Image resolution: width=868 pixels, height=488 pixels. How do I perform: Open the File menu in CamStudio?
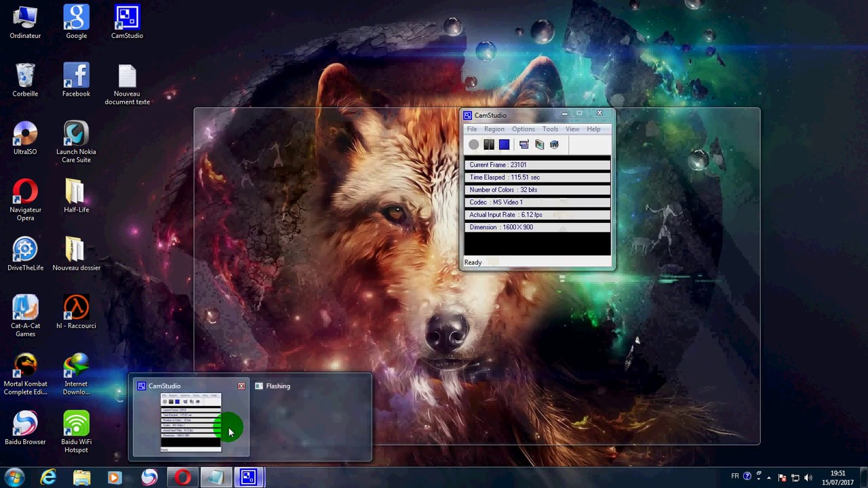click(x=472, y=129)
